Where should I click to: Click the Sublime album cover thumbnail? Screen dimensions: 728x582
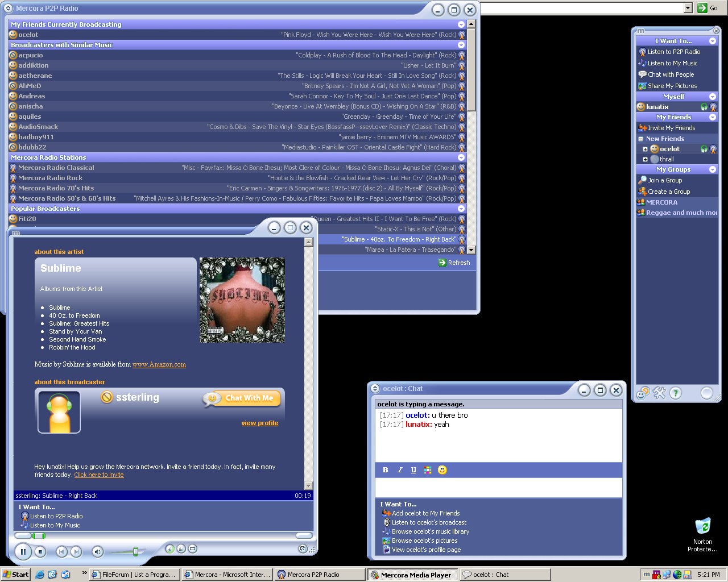coord(242,300)
